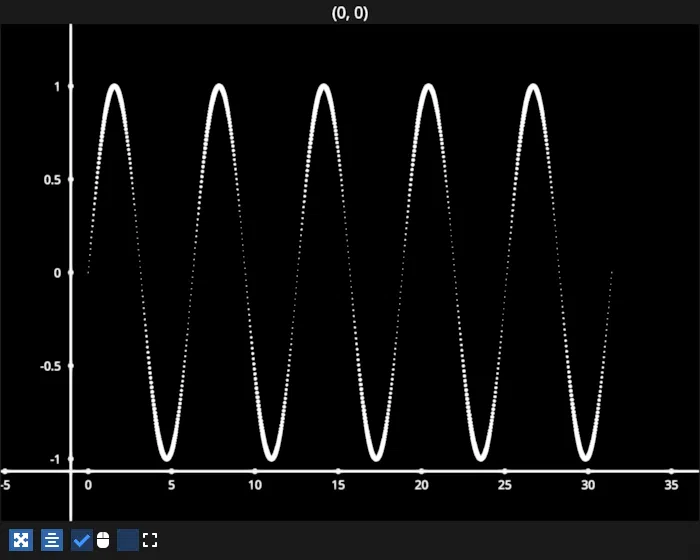Screen dimensions: 700x560
Task: Click the auto-scale arrows icon
Action: click(x=20, y=541)
